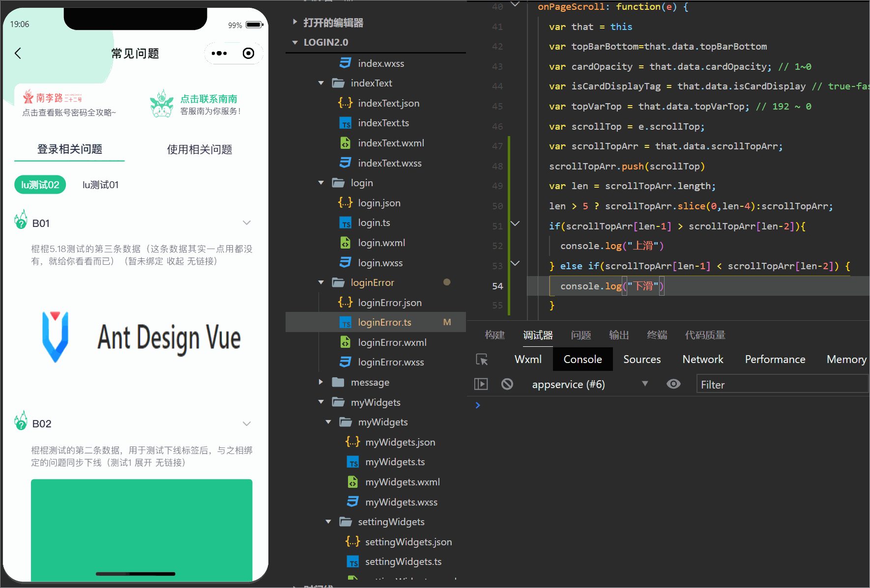Click the phone battery indicator
This screenshot has width=870, height=588.
pyautogui.click(x=254, y=25)
